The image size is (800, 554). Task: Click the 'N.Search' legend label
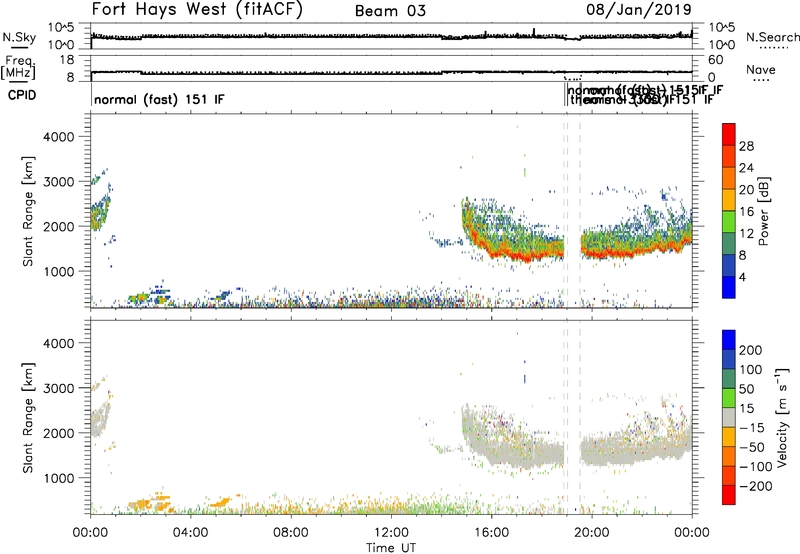[x=772, y=37]
